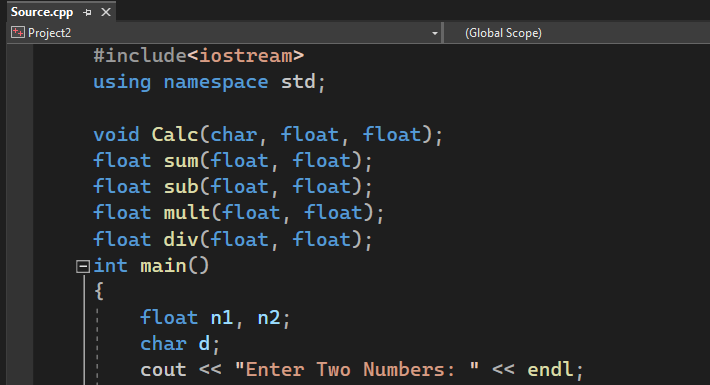This screenshot has height=385, width=710.
Task: Click the mult function declaration
Action: 239,213
